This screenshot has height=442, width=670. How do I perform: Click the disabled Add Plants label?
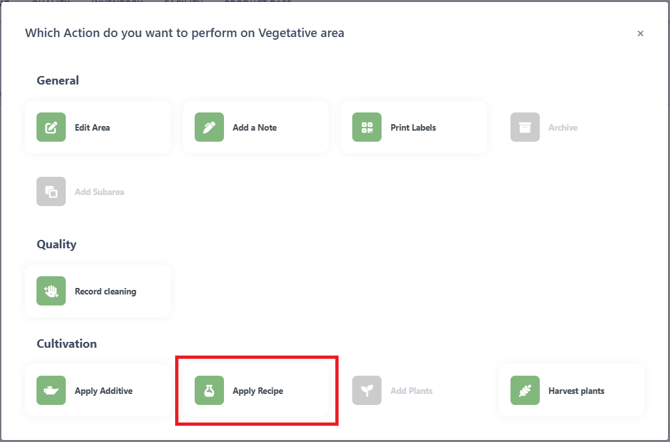(411, 391)
